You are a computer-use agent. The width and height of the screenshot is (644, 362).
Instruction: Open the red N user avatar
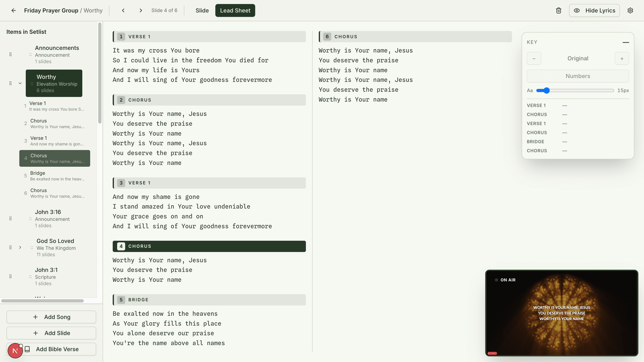point(15,351)
